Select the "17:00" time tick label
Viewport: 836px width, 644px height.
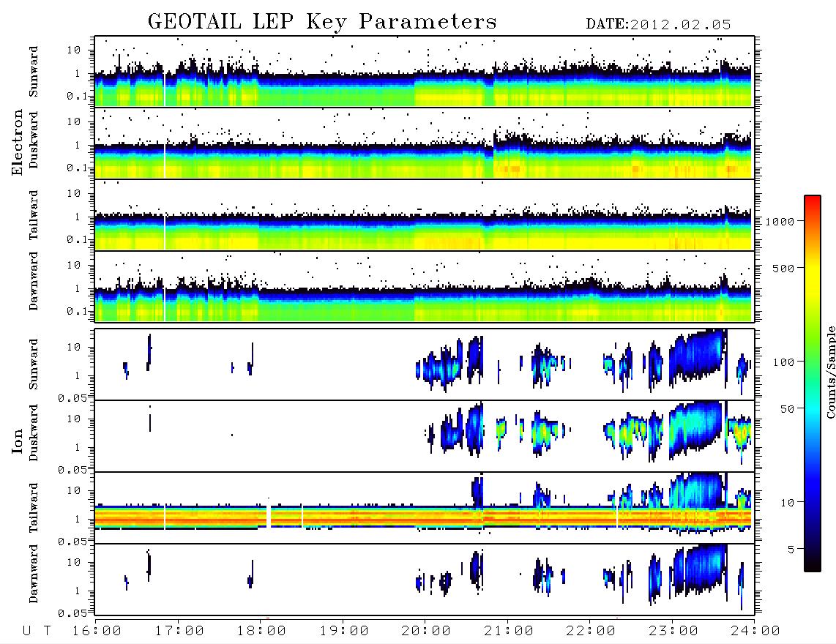tap(179, 632)
